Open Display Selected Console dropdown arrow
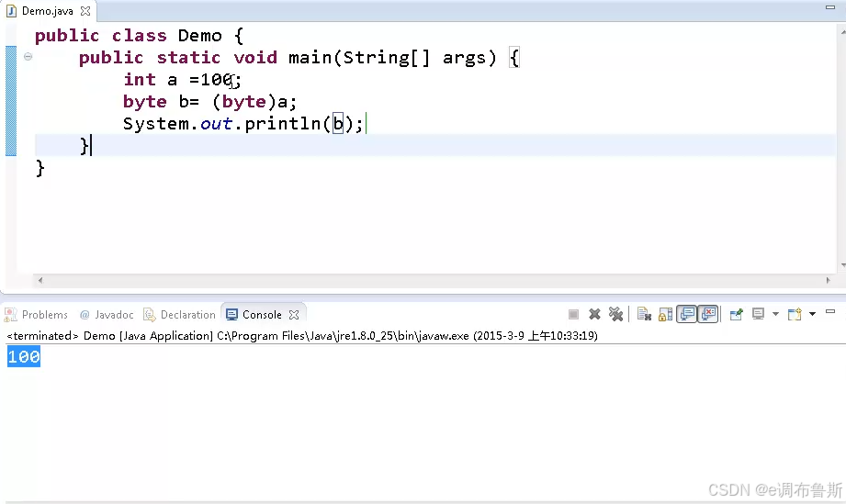846x504 pixels. tap(775, 314)
